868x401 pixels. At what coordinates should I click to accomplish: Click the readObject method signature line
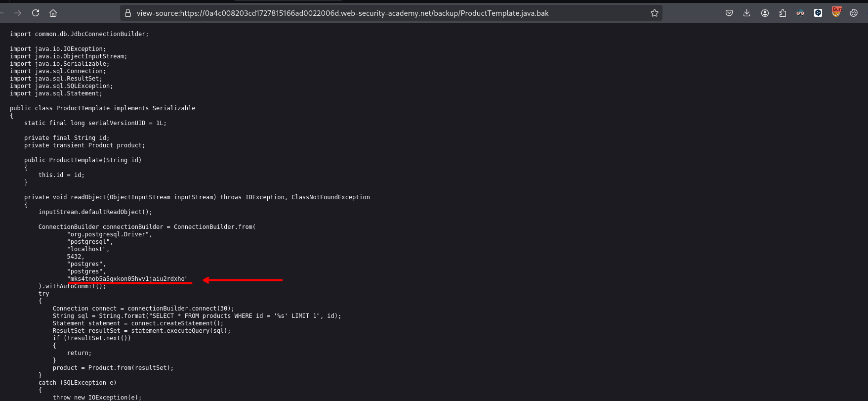[x=197, y=197]
